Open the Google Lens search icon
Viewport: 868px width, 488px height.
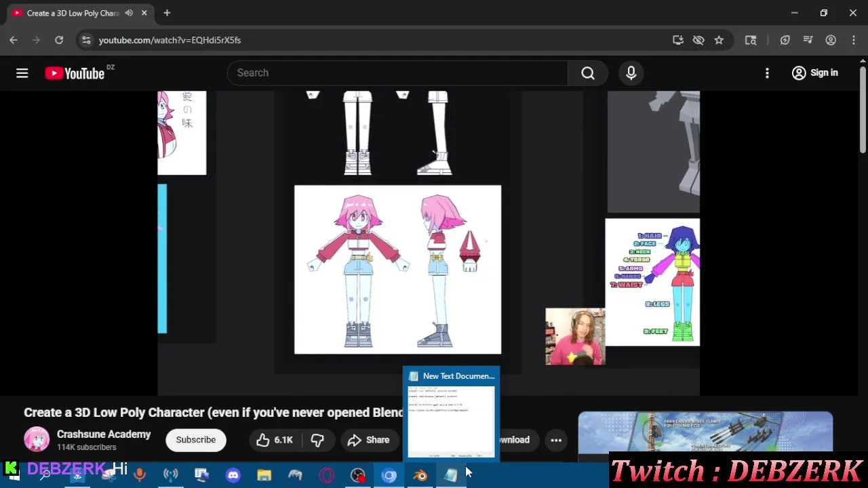(751, 40)
